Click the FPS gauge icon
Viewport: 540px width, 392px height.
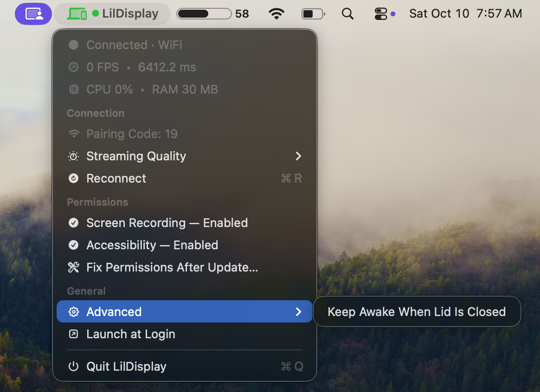(73, 67)
